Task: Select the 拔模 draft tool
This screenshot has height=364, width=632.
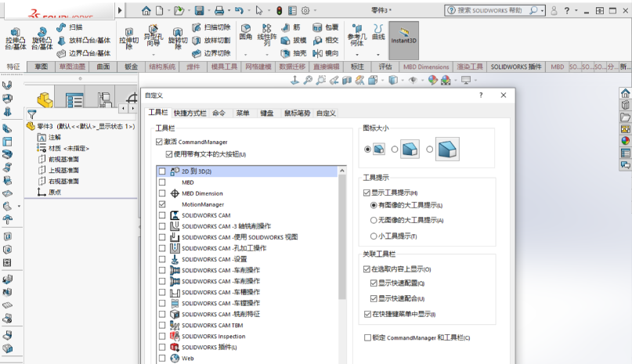Action: (294, 40)
